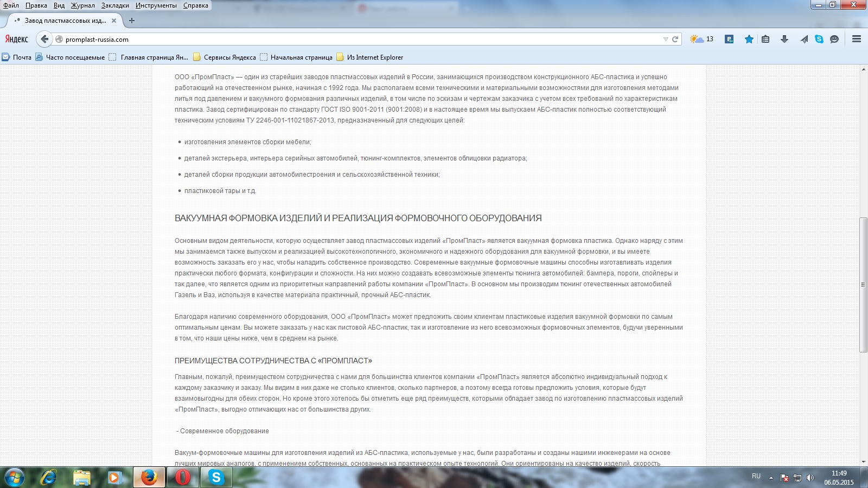
Task: Click the scrollbar up arrow
Action: click(x=864, y=69)
